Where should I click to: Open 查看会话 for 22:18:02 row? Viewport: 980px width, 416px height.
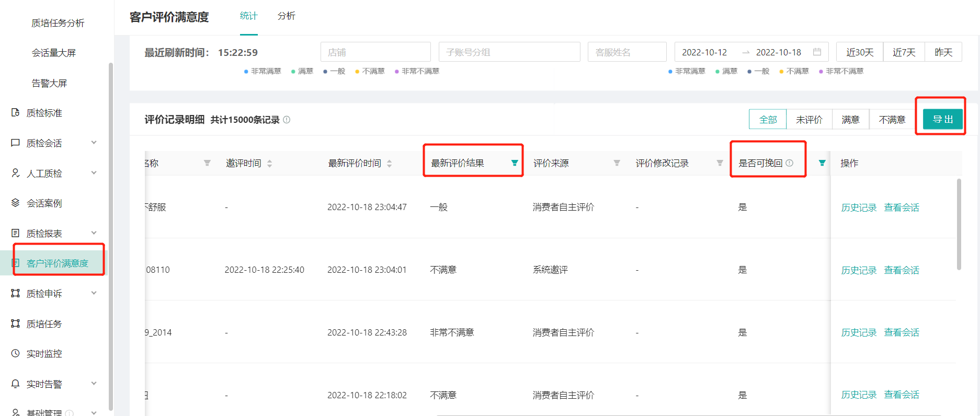[x=902, y=395]
